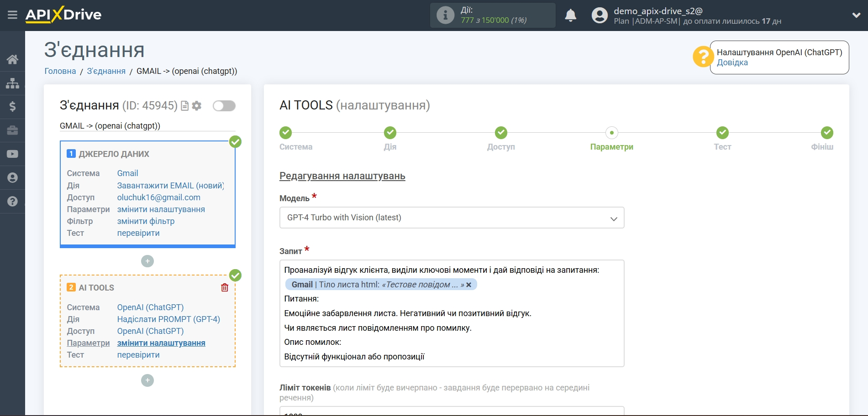Click змінити налаштування in AI TOOLS
Screen dimensions: 868x416
(161, 343)
